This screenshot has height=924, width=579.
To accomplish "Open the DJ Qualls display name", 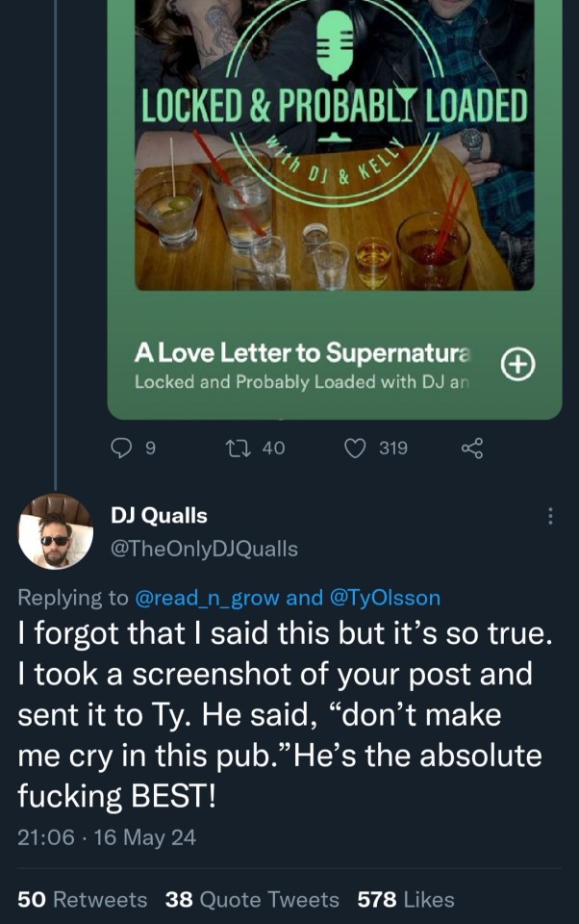I will (x=159, y=516).
